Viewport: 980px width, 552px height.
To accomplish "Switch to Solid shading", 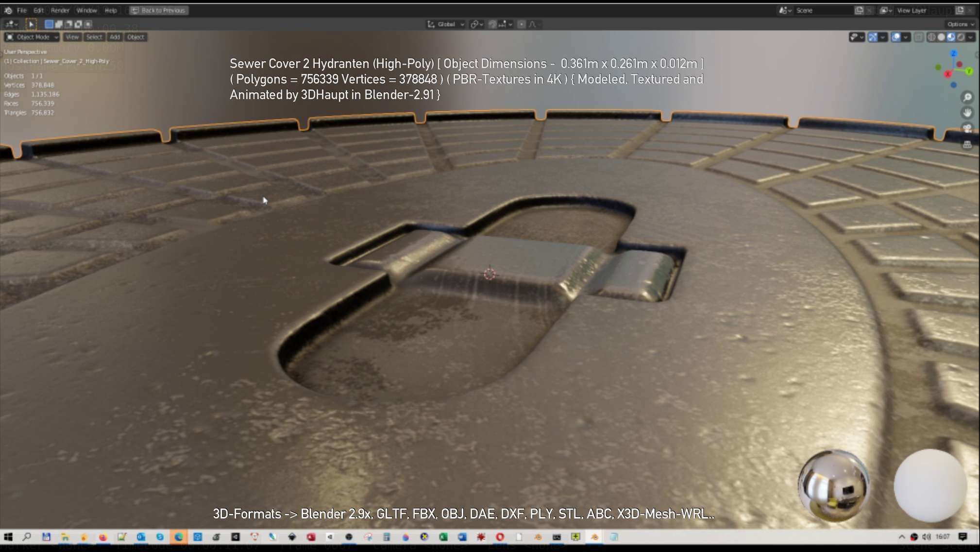I will 941,37.
